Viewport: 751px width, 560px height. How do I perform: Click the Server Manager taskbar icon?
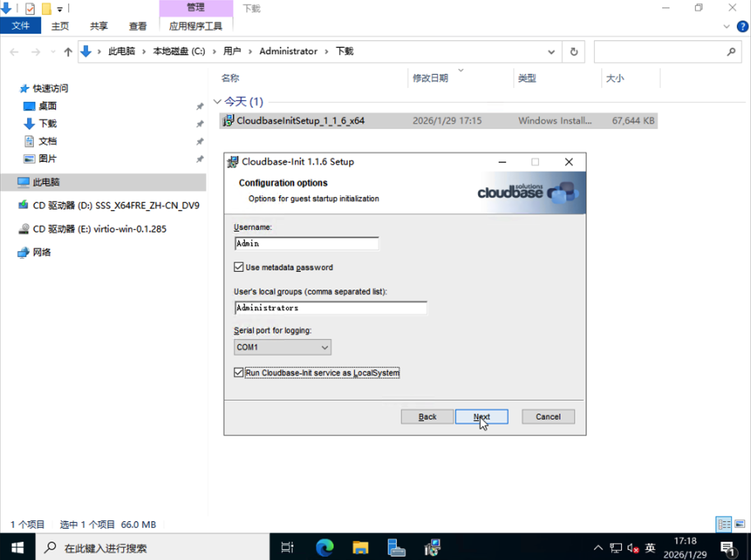pyautogui.click(x=396, y=547)
